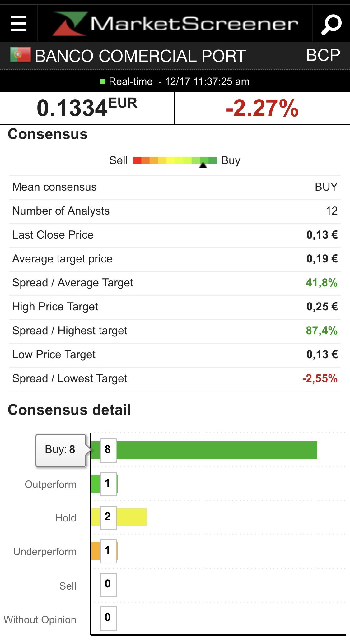The height and width of the screenshot is (644, 350).
Task: Tap the BCP ticker symbol
Action: [x=323, y=55]
